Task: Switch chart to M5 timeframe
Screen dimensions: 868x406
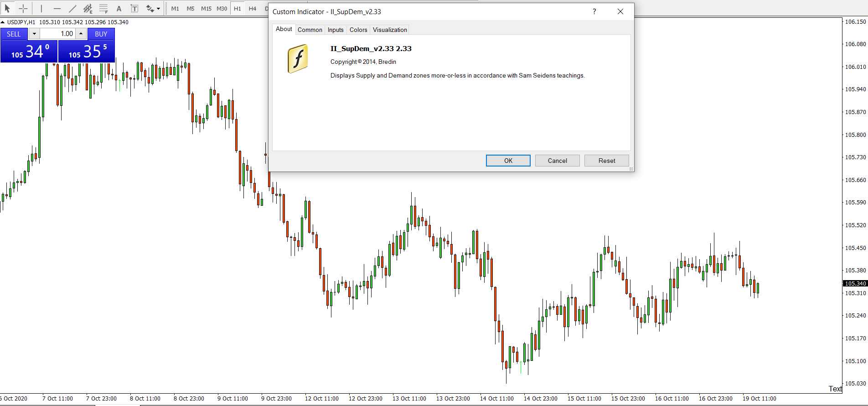Action: [x=191, y=8]
